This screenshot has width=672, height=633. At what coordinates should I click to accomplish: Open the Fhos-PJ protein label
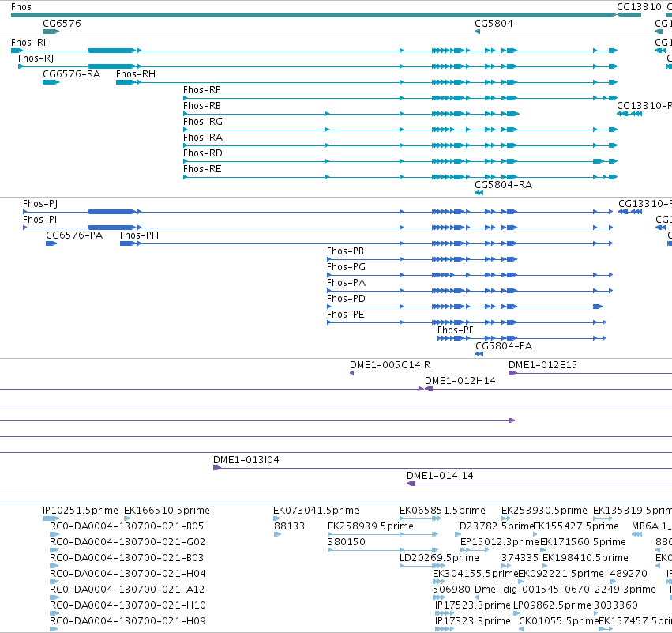[x=40, y=204]
